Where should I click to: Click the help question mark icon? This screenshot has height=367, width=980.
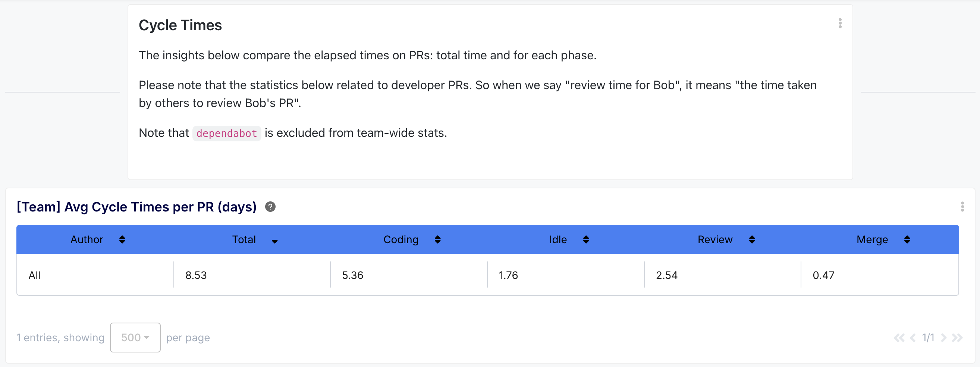[x=270, y=207]
